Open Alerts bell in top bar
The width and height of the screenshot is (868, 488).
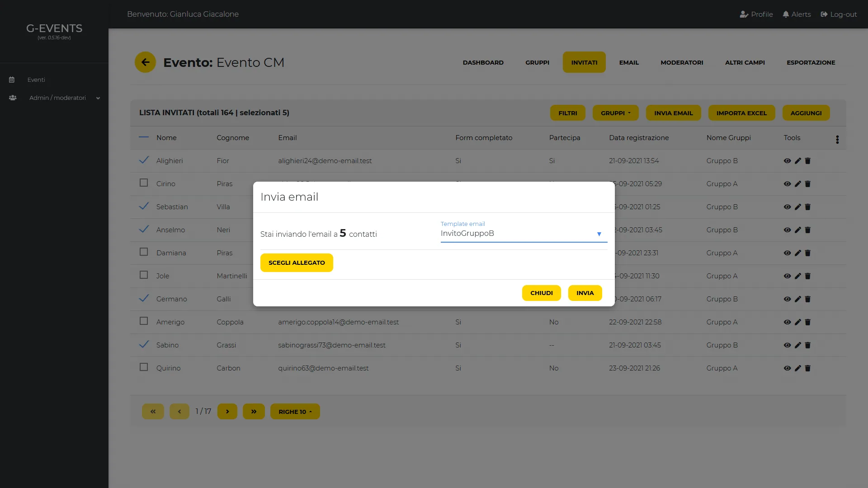797,14
